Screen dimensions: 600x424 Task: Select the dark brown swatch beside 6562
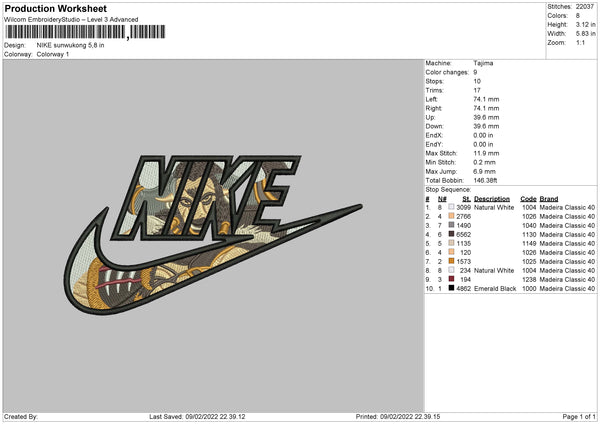(x=451, y=234)
